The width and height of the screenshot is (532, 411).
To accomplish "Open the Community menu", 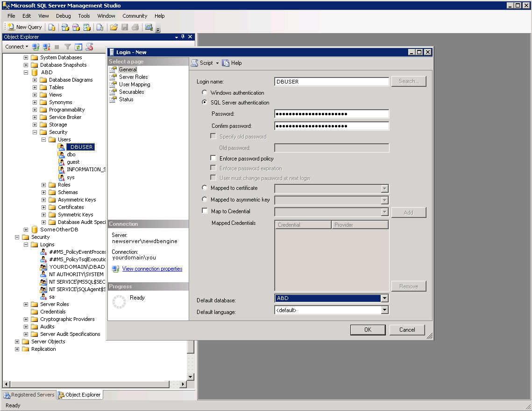I will pyautogui.click(x=135, y=16).
